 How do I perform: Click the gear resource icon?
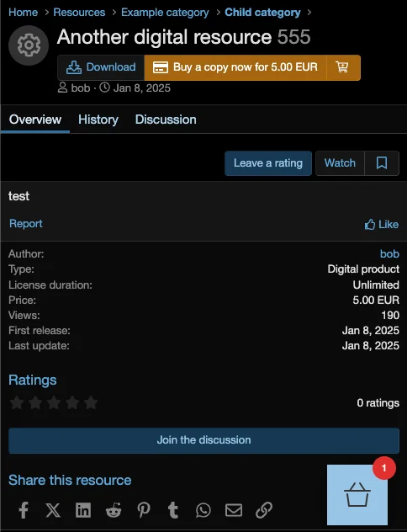[x=29, y=45]
